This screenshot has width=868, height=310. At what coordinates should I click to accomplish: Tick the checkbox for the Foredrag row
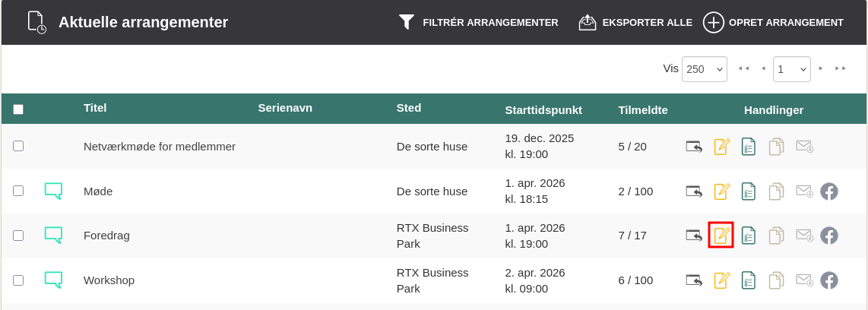click(18, 236)
